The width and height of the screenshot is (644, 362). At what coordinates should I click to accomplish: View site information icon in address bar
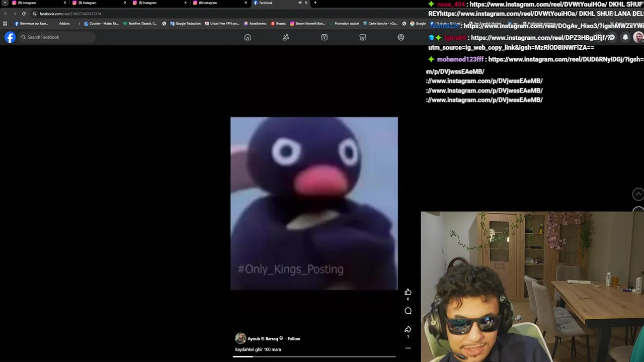pos(35,14)
